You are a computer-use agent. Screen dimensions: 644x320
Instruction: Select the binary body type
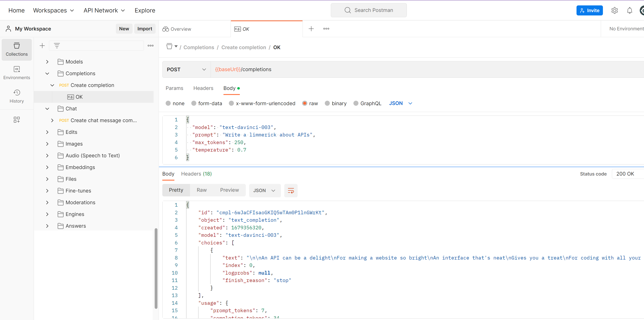[x=327, y=104]
